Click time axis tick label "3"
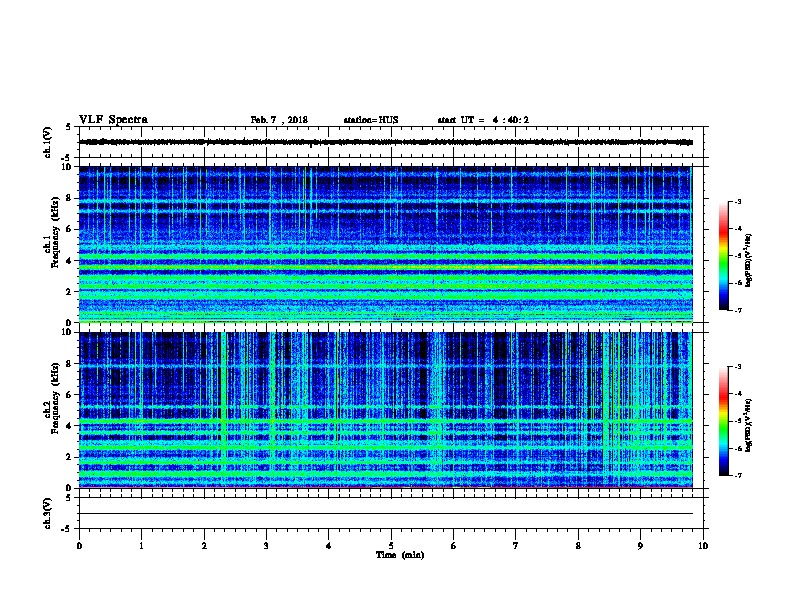Viewport: 792px width, 612px height. pos(266,546)
